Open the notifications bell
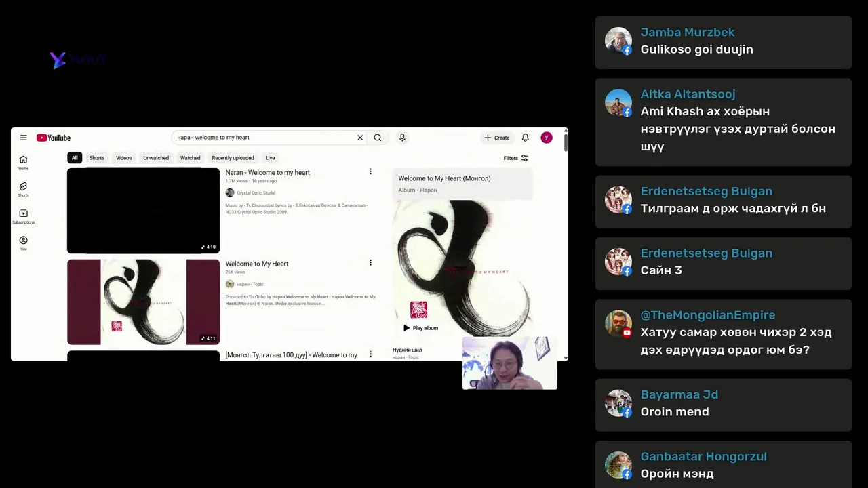Viewport: 868px width, 488px height. coord(525,138)
